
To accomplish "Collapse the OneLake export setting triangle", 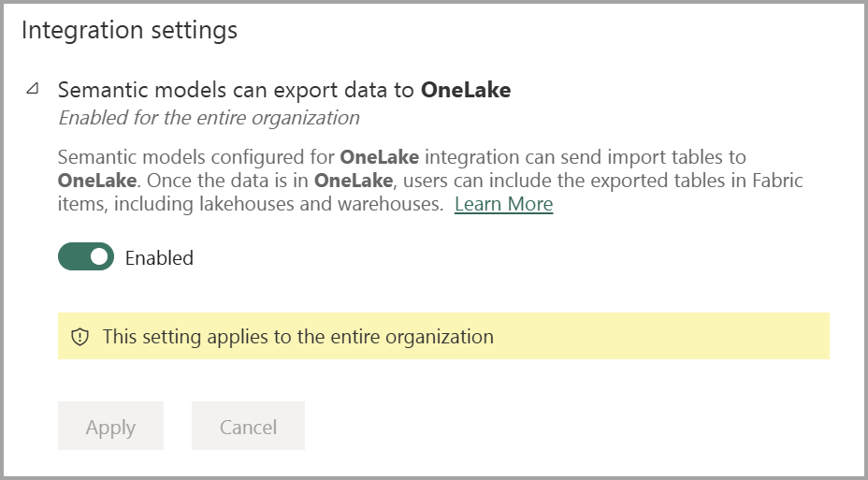I will pos(34,90).
